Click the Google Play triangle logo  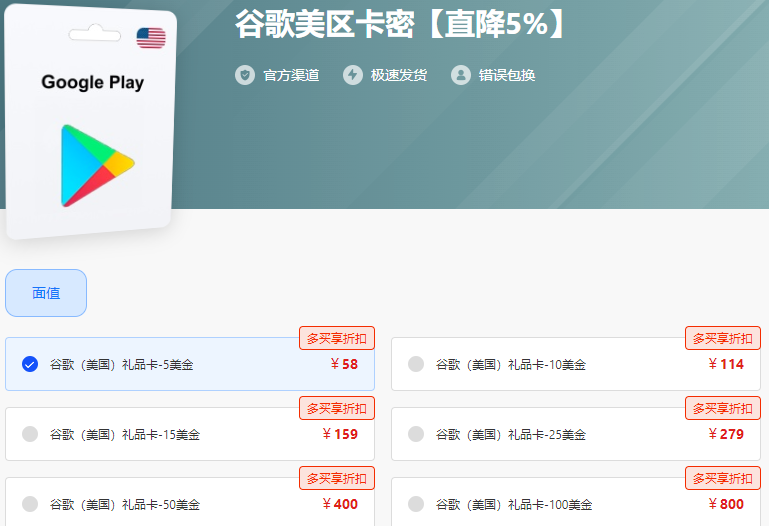click(x=97, y=166)
